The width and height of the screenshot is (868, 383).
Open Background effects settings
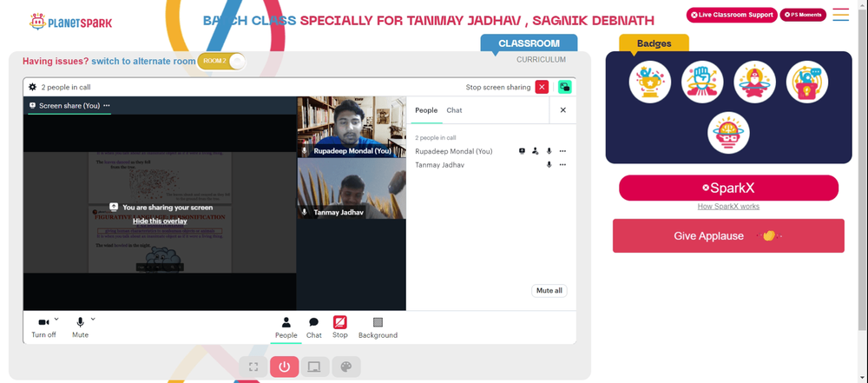pyautogui.click(x=378, y=327)
